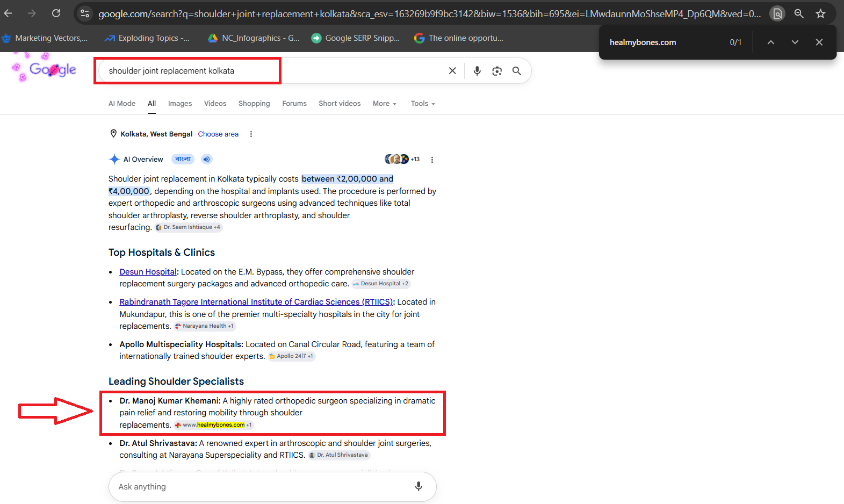Click the Choose area link
Image resolution: width=844 pixels, height=504 pixels.
pyautogui.click(x=218, y=134)
